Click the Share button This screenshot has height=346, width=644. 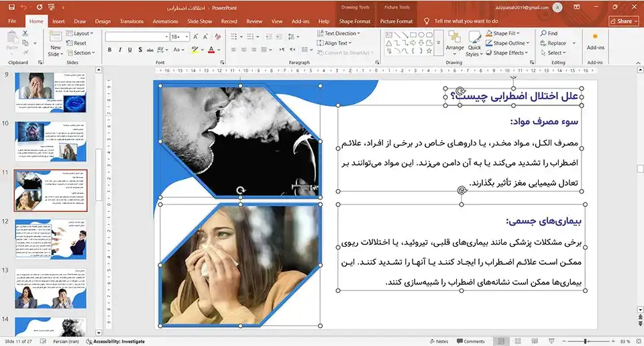coord(623,21)
